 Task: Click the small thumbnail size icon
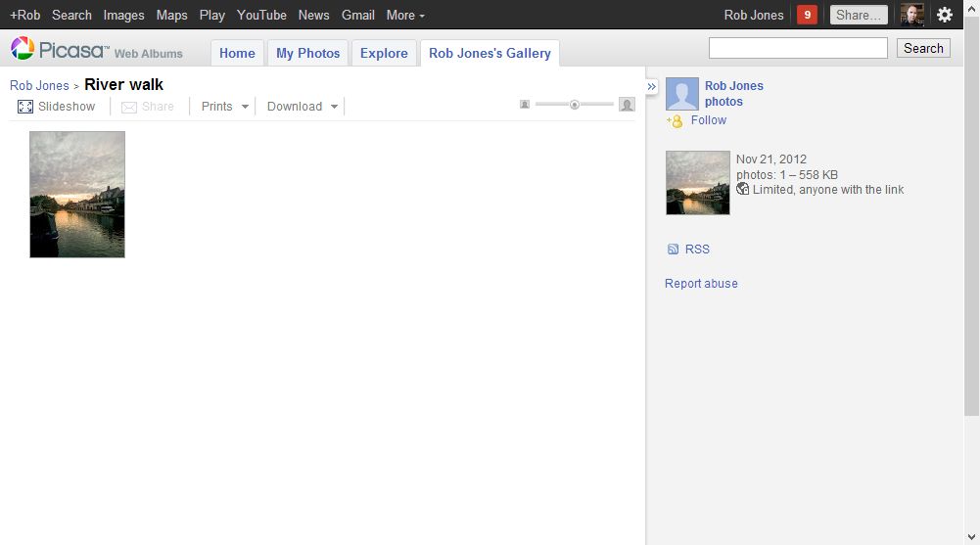point(525,105)
